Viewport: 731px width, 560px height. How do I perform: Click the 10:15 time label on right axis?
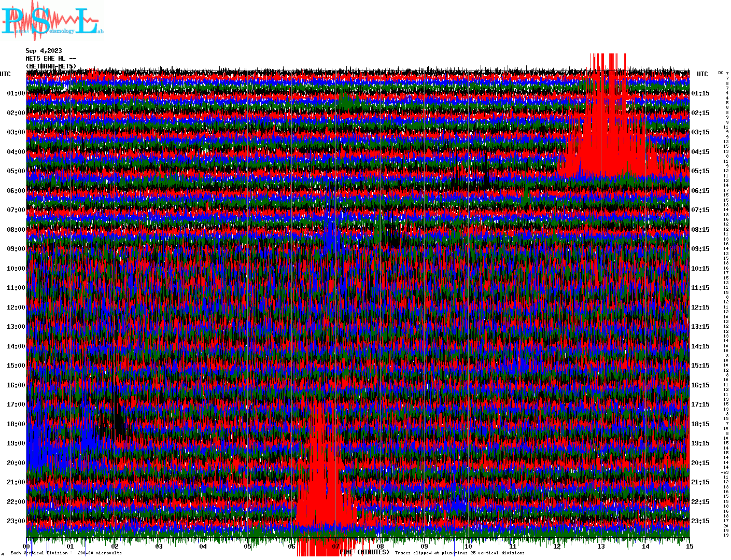pyautogui.click(x=700, y=269)
